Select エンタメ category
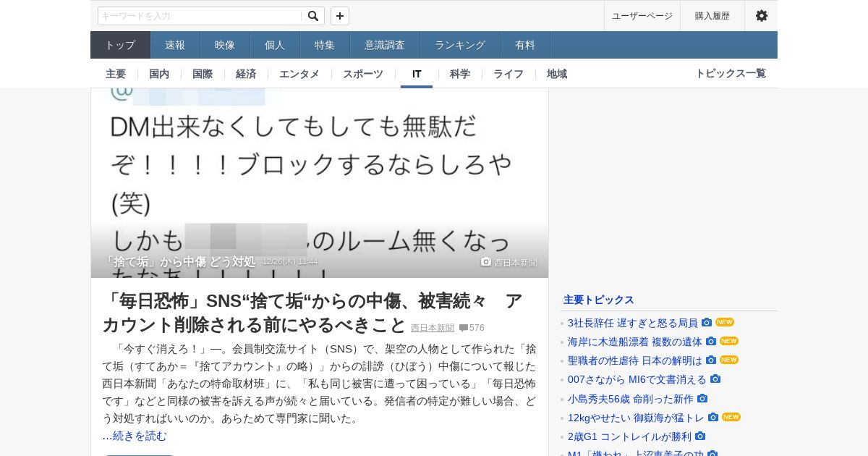 299,74
